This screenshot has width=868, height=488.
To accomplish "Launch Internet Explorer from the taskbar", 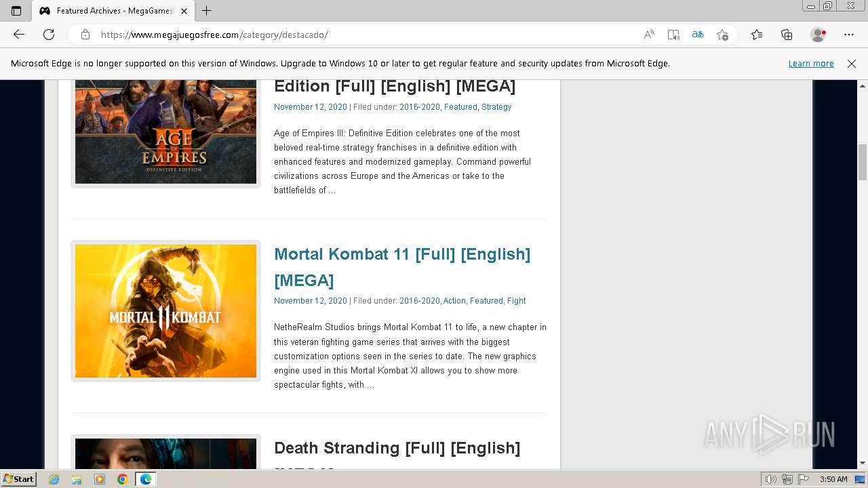I will pyautogui.click(x=54, y=479).
